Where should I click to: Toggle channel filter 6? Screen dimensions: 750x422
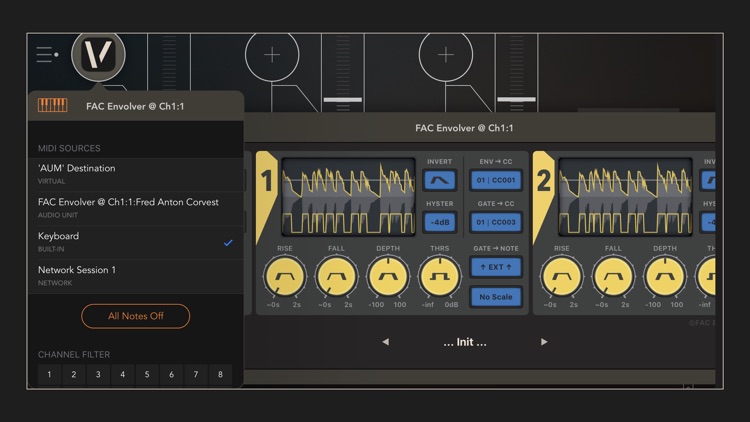pos(171,375)
